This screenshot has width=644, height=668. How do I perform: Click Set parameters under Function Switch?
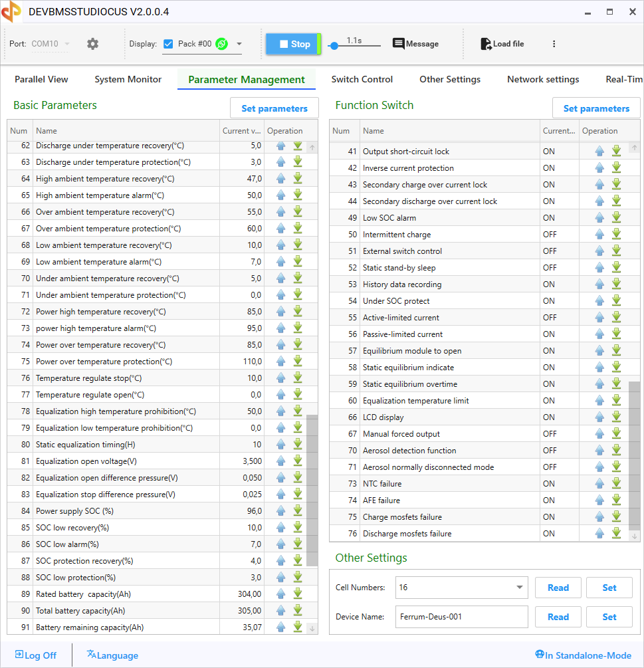(595, 108)
